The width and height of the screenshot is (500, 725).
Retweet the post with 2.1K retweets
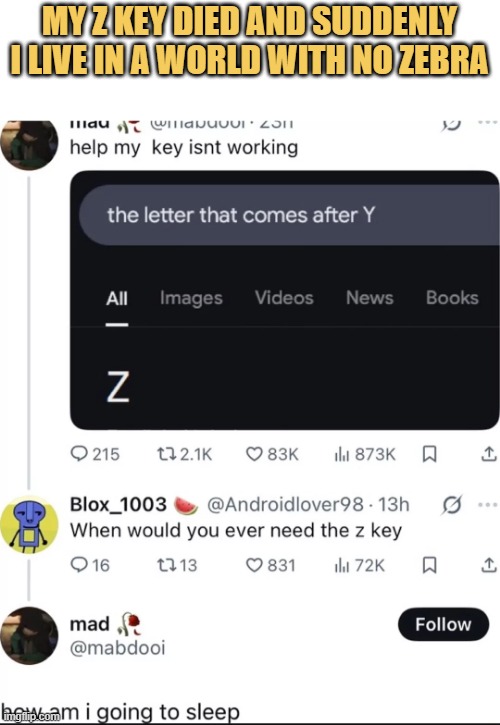[x=185, y=454]
